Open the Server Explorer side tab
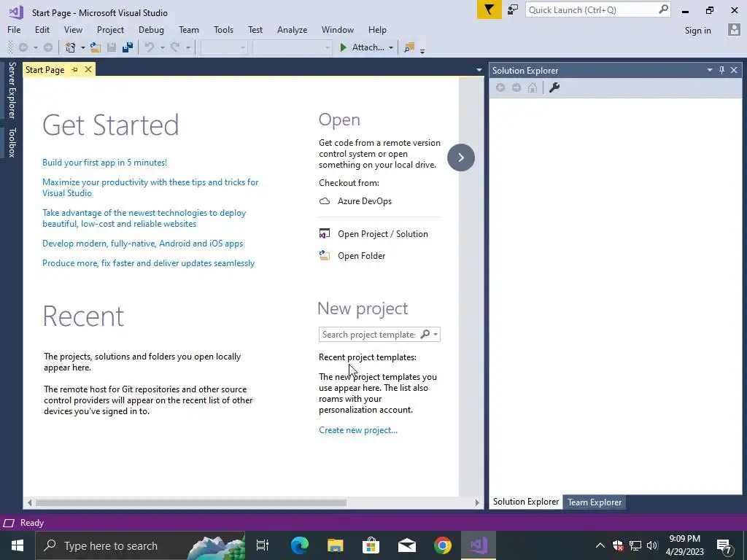This screenshot has width=747, height=560. pos(12,90)
